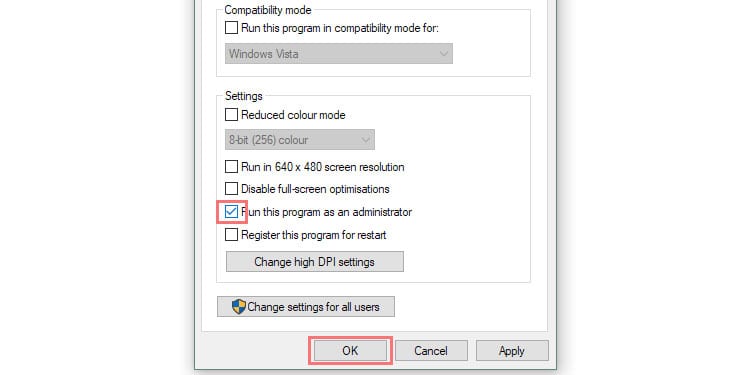Tick the Reduced colour mode checkbox
Image resolution: width=750 pixels, height=375 pixels.
[232, 115]
